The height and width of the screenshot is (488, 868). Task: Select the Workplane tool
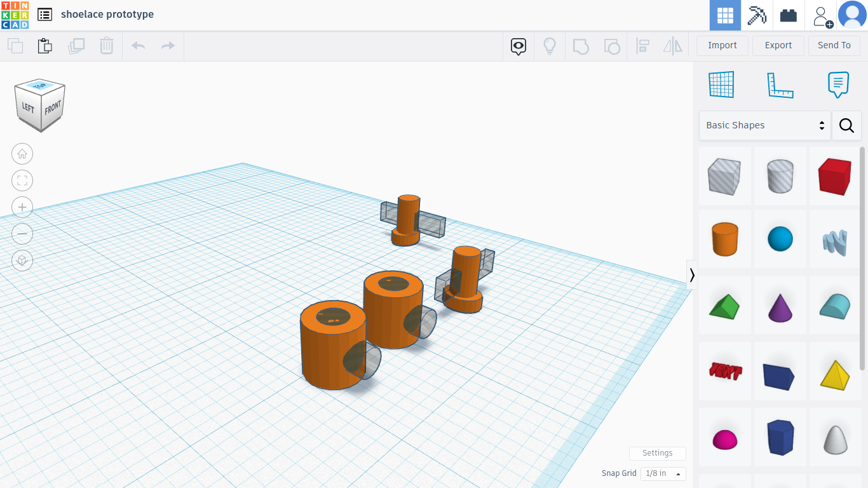coord(721,85)
